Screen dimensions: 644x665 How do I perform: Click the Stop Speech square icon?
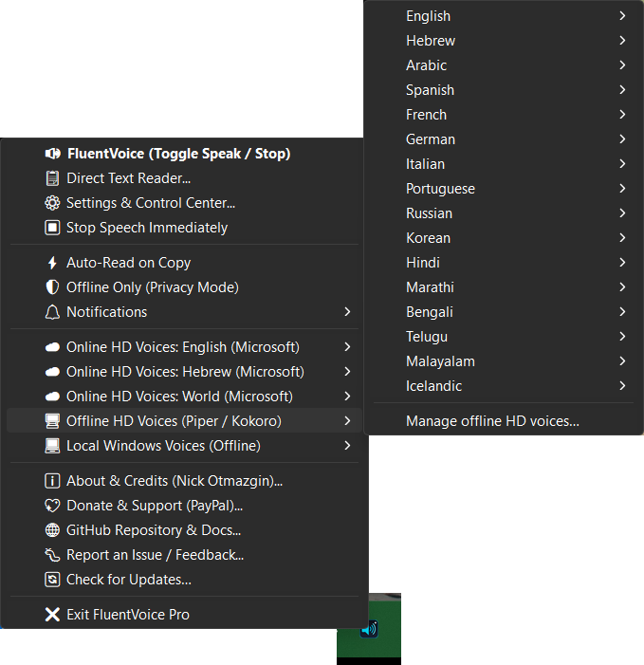point(52,228)
